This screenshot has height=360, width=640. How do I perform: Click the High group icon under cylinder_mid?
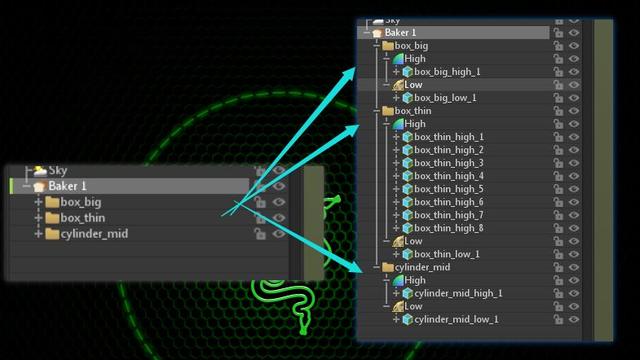pos(398,280)
